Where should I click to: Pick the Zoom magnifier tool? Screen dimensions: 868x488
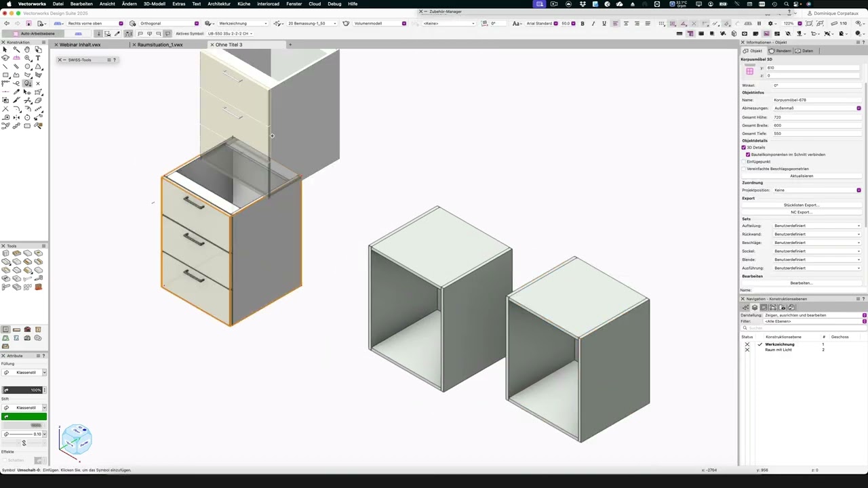(x=27, y=58)
